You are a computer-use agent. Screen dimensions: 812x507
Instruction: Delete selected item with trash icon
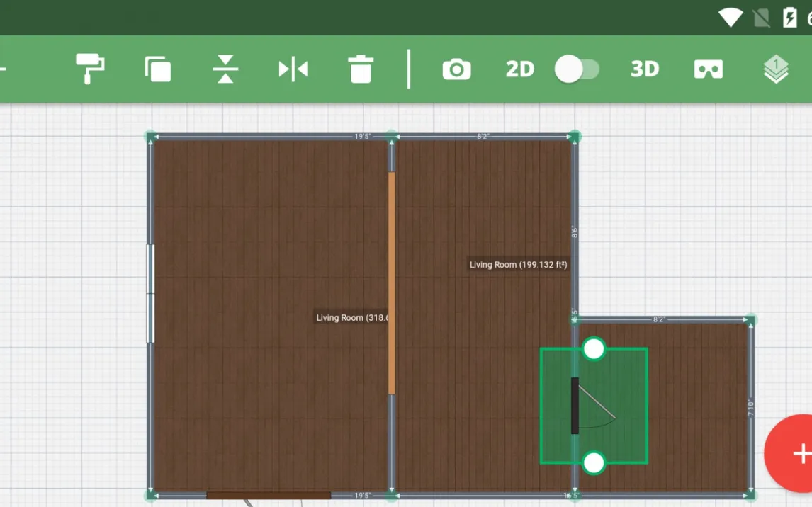[x=361, y=69]
